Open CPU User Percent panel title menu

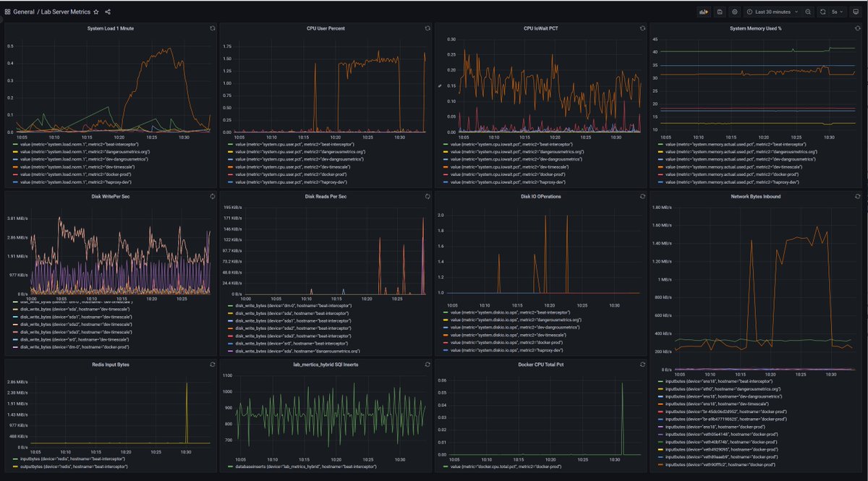pyautogui.click(x=325, y=27)
